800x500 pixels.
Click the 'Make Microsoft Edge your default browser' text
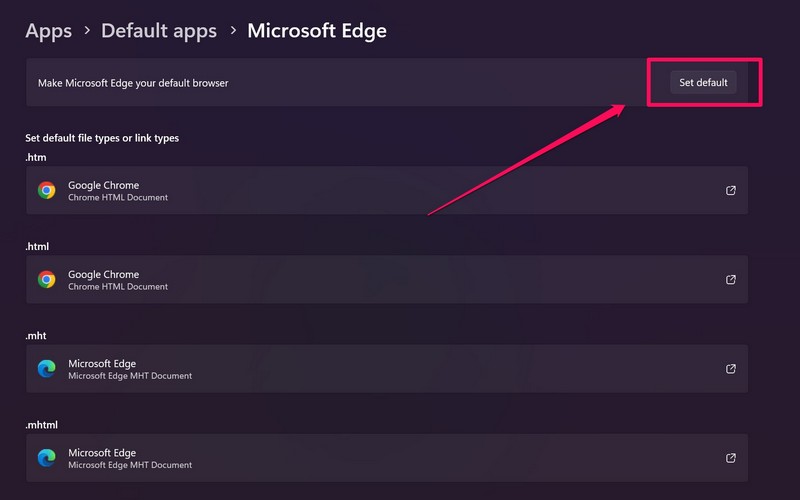[x=133, y=83]
